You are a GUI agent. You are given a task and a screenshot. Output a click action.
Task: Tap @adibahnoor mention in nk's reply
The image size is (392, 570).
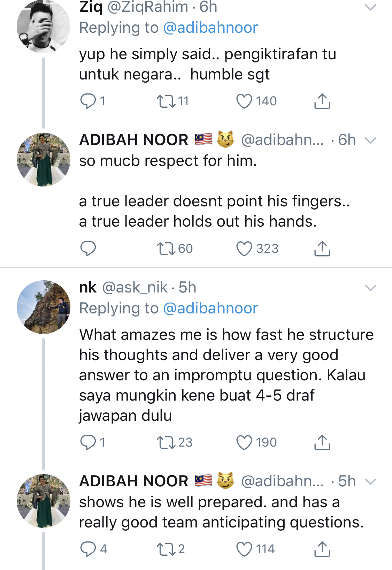210,309
